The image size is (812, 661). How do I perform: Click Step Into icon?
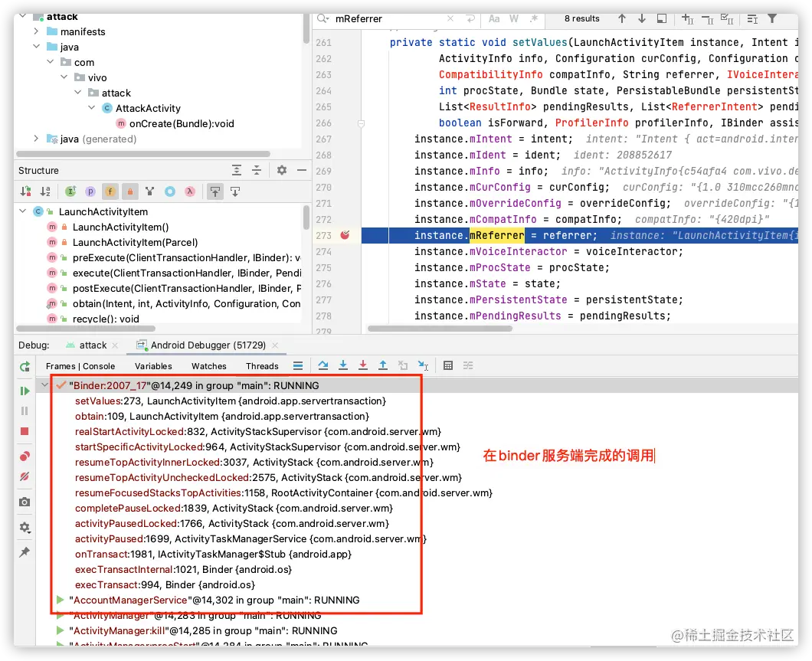click(x=343, y=365)
